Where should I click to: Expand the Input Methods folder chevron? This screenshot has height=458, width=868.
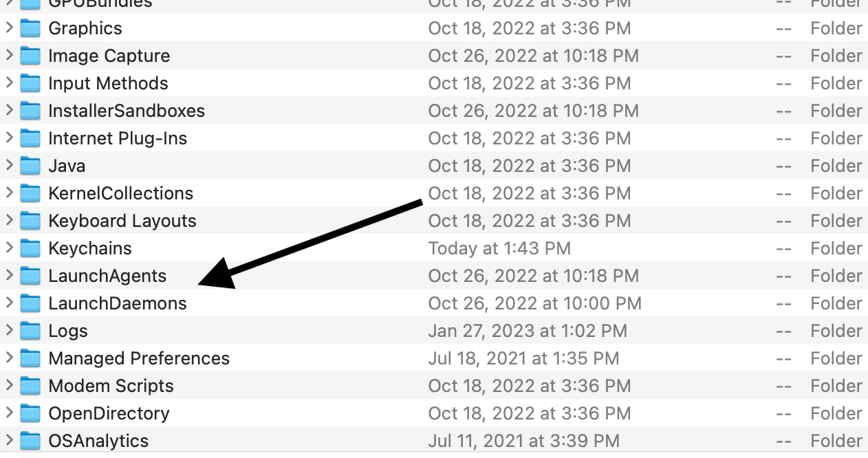9,83
